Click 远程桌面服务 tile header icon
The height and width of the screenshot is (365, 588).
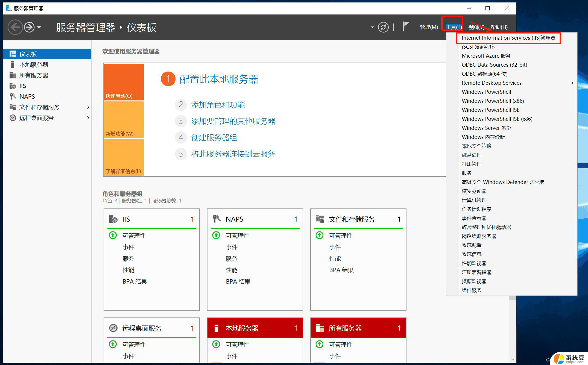point(113,328)
